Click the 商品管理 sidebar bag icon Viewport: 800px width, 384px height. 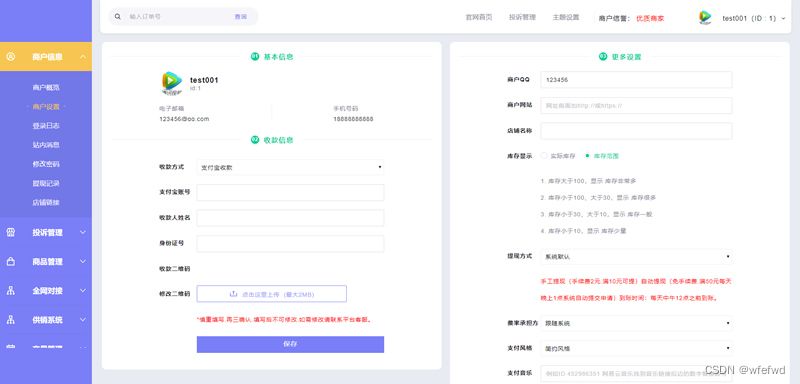(x=11, y=262)
